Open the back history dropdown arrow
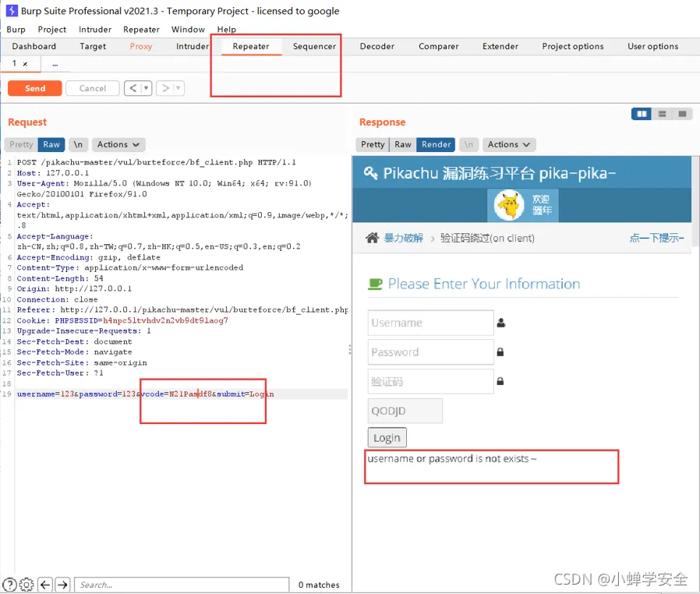700x594 pixels. click(x=146, y=88)
